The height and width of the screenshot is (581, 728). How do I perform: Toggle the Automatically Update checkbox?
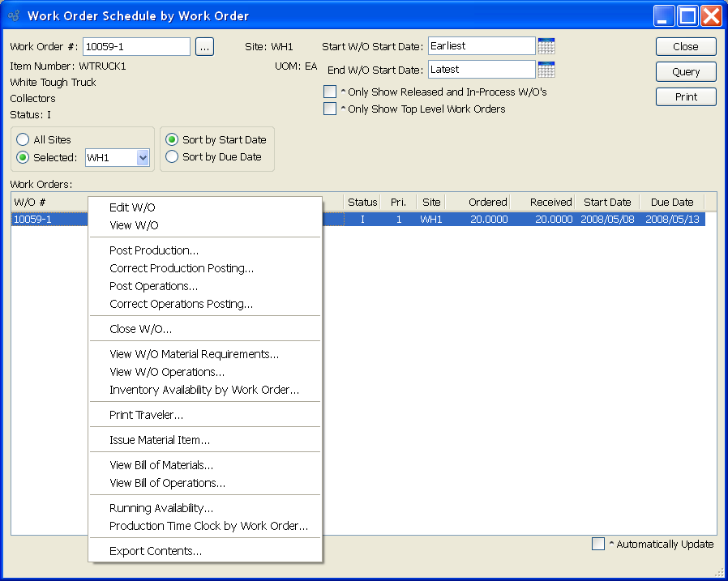point(598,545)
